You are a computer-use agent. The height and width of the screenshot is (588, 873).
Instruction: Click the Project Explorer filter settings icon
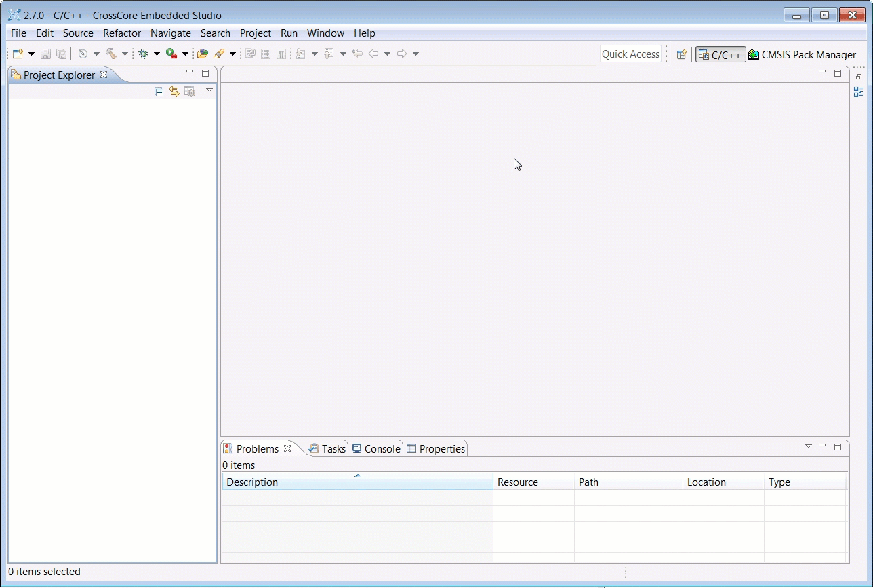(x=190, y=91)
